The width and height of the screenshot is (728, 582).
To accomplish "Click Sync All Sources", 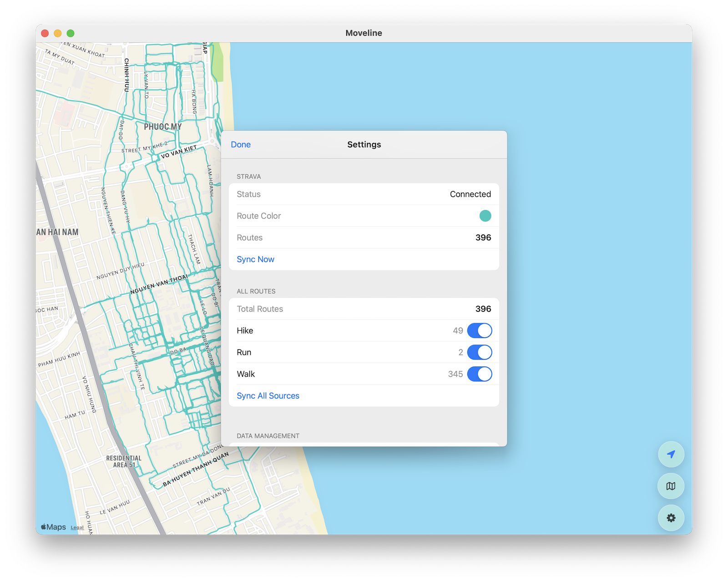I will 268,396.
